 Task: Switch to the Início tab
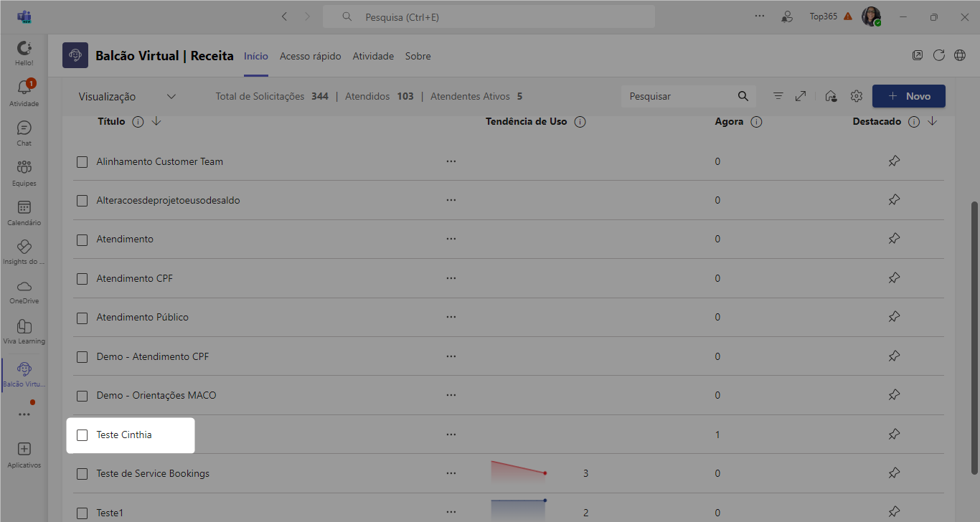[256, 56]
